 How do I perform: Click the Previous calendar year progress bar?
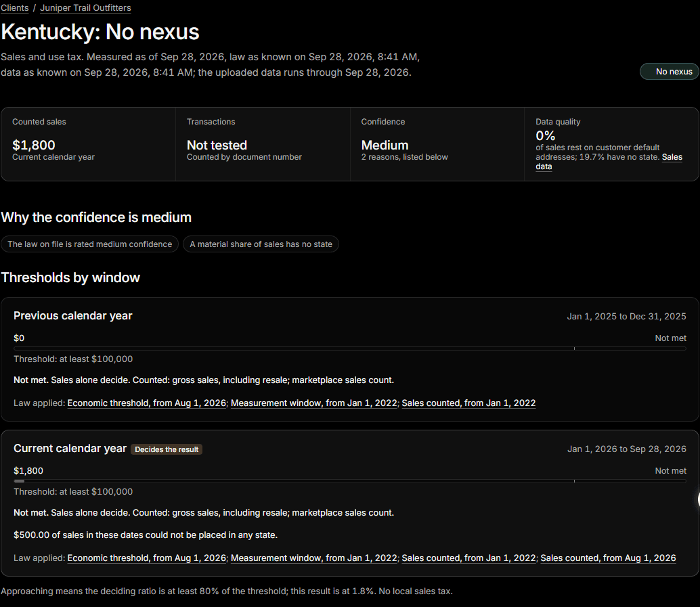pyautogui.click(x=349, y=348)
